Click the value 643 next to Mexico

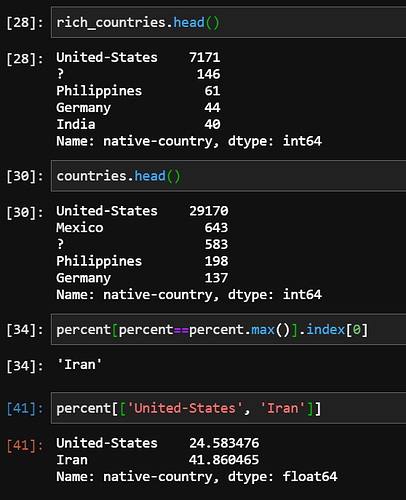[216, 228]
